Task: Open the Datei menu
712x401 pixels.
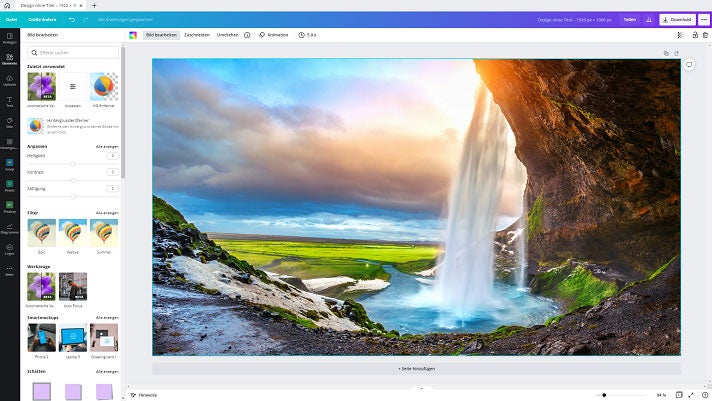Action: tap(10, 19)
